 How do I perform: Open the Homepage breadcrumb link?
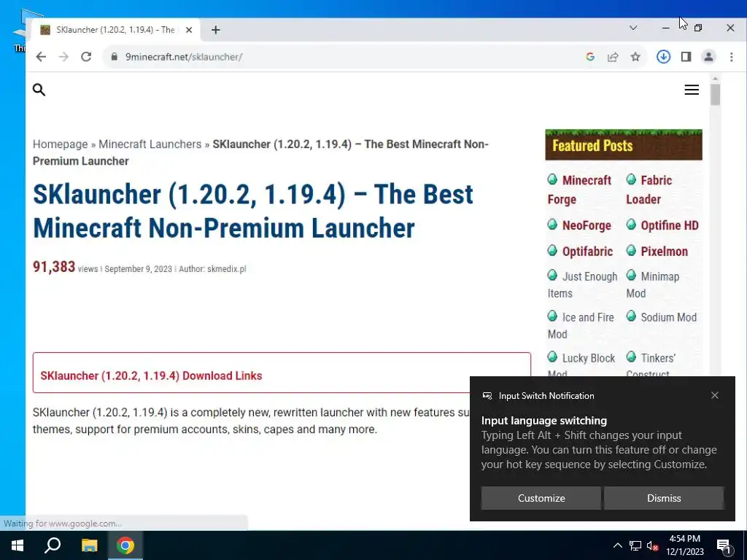pyautogui.click(x=60, y=144)
